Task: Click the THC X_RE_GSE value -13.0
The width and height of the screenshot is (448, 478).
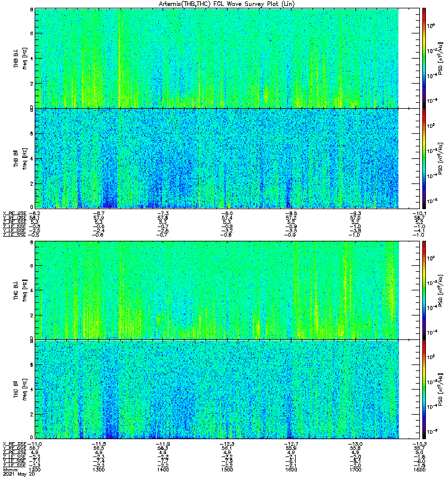Action: (x=355, y=444)
